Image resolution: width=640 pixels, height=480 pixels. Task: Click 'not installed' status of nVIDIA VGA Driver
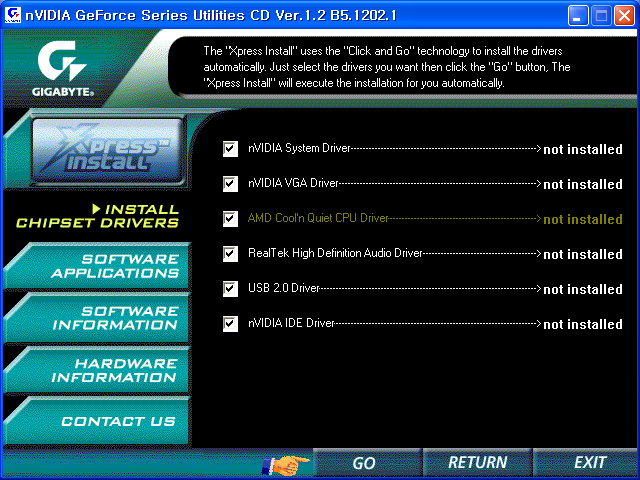pos(583,184)
